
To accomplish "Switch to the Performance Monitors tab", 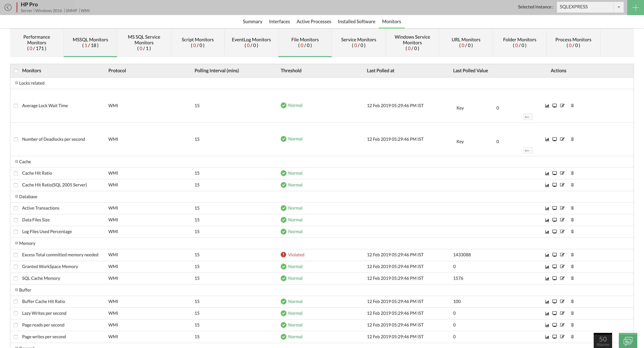I will click(x=37, y=42).
